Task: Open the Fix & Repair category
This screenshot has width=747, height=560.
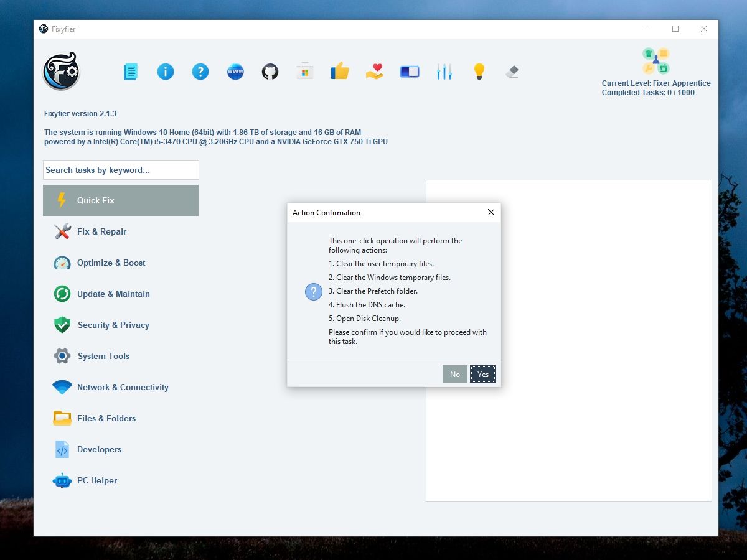Action: (x=121, y=231)
